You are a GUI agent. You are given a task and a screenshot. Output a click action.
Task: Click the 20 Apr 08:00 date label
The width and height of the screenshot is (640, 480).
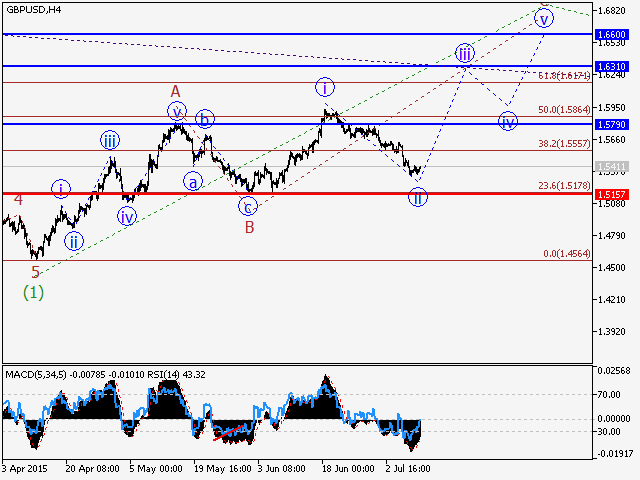[92, 468]
